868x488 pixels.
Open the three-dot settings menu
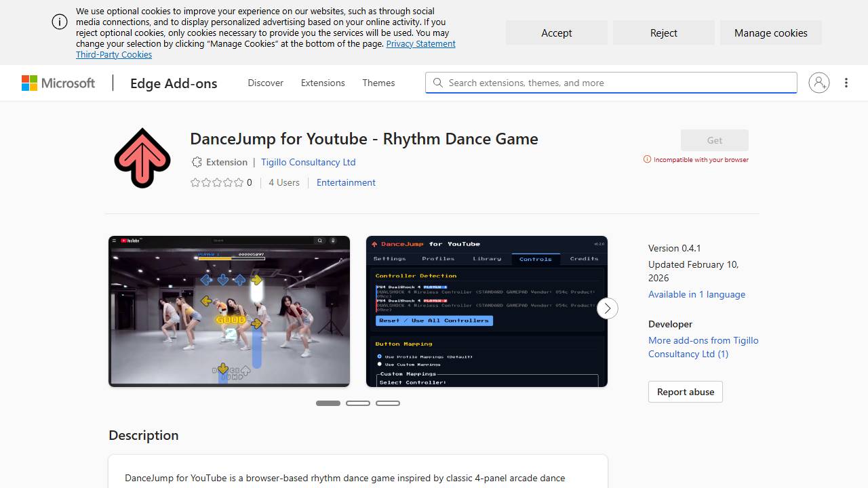(846, 83)
